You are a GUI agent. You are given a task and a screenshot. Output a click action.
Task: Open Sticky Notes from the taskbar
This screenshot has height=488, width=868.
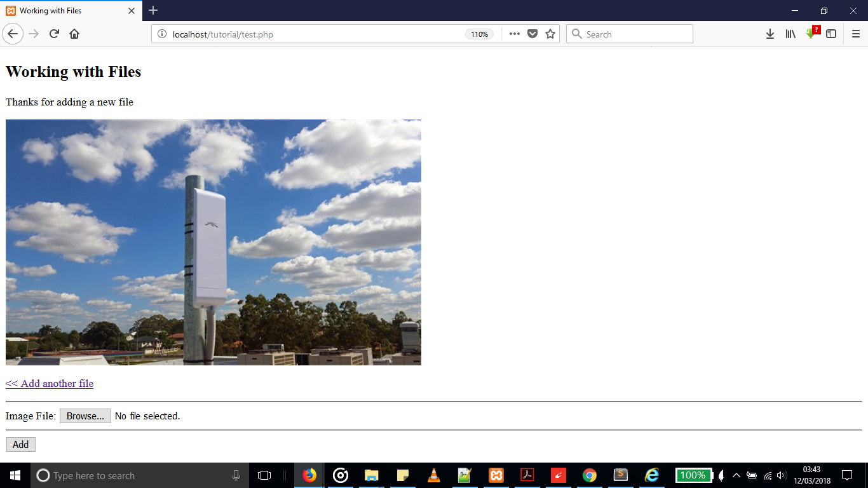click(403, 475)
